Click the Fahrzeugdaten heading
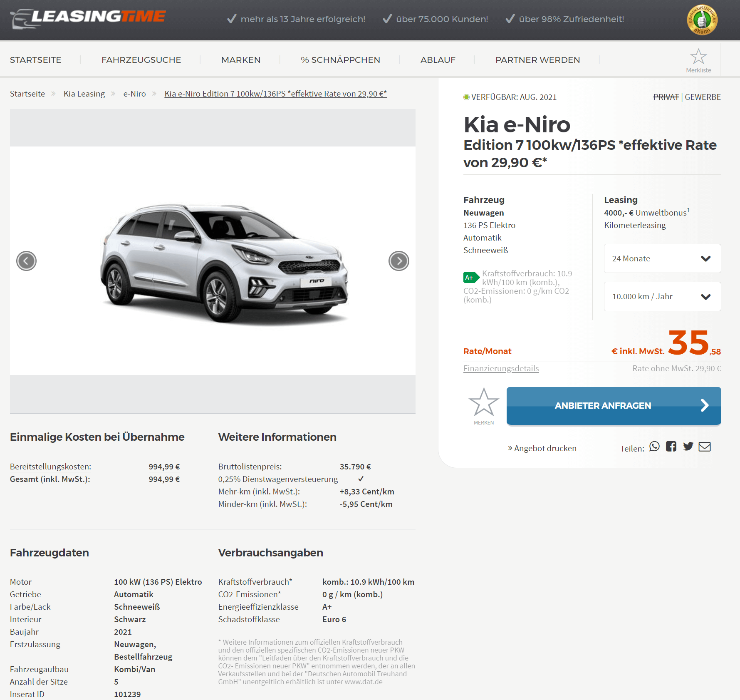740x700 pixels. [49, 553]
